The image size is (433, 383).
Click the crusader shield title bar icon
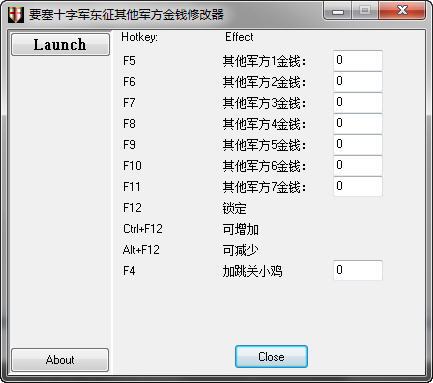pyautogui.click(x=16, y=14)
